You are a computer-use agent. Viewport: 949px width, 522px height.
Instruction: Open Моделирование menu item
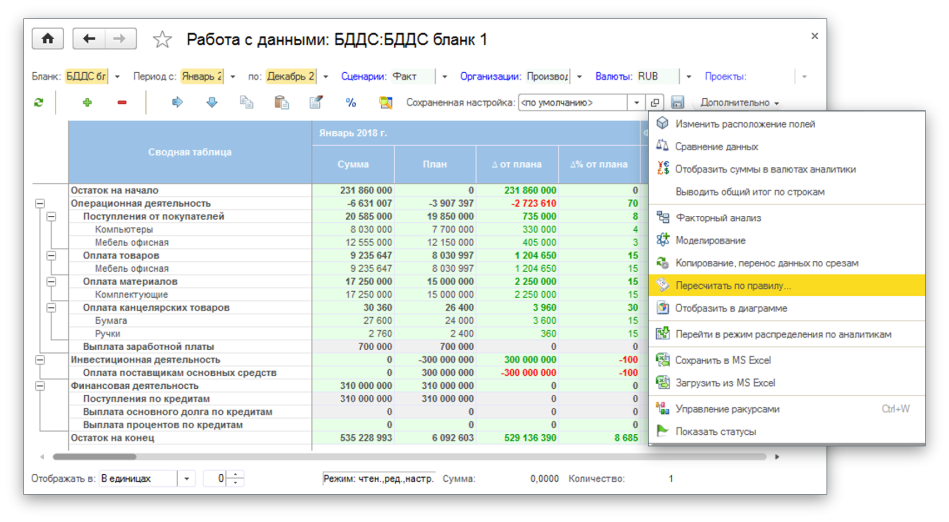(x=787, y=240)
